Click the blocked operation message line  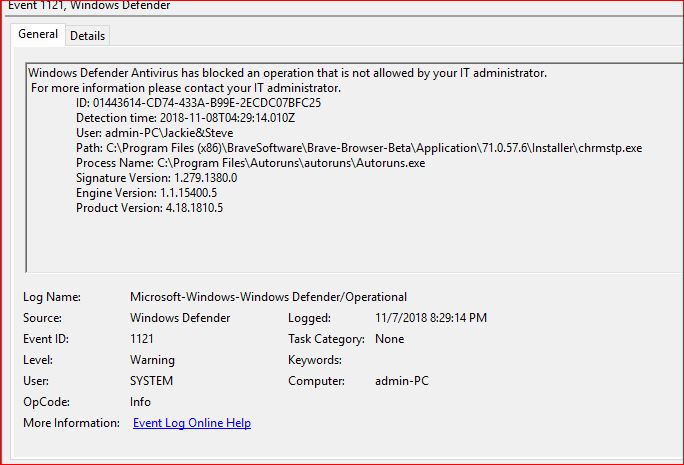[x=287, y=73]
